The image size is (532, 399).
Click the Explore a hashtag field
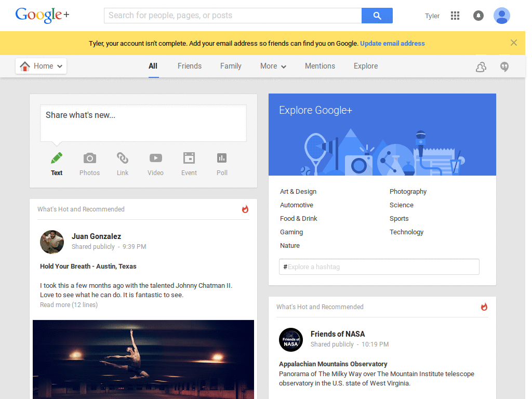pos(379,267)
